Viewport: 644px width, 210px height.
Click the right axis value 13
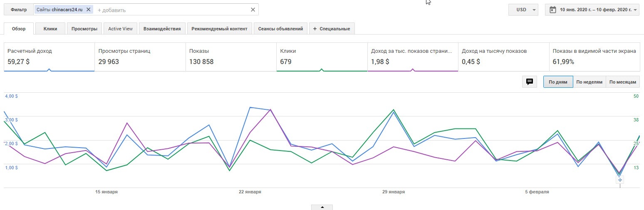click(x=636, y=168)
